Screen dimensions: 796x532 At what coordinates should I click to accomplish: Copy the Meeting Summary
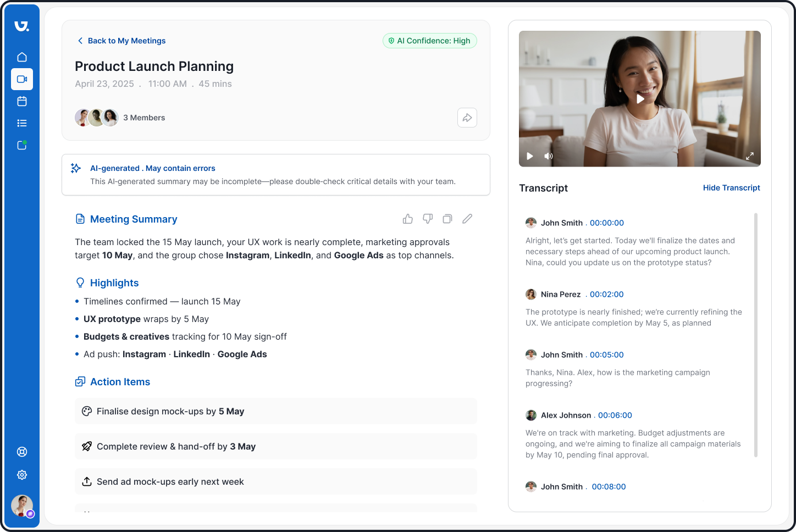click(447, 219)
